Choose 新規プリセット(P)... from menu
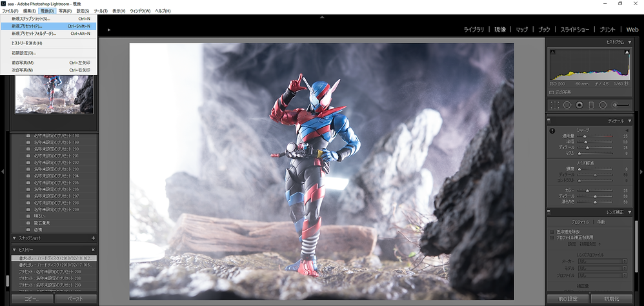Image resolution: width=644 pixels, height=306 pixels. 48,26
